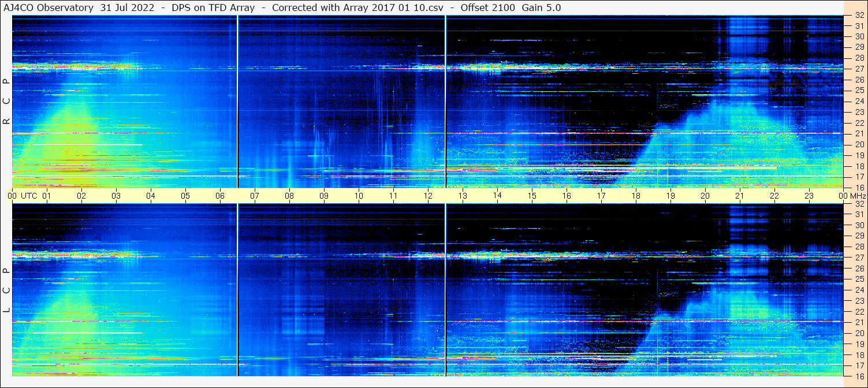Click the 12 hour mark on UTC axis

point(428,196)
